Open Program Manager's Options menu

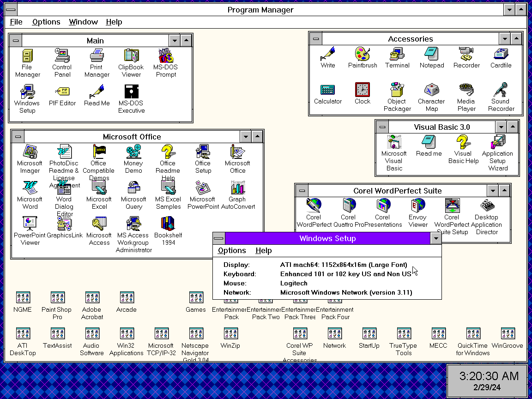[46, 22]
